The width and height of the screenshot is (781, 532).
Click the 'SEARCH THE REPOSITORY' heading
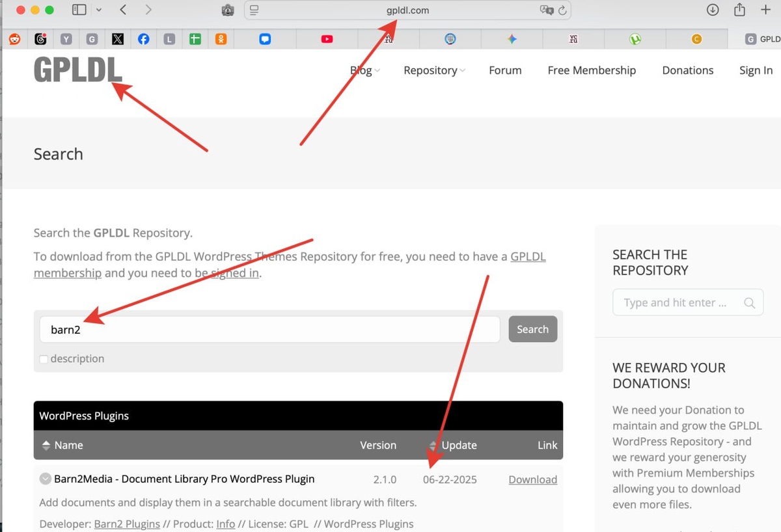[650, 263]
